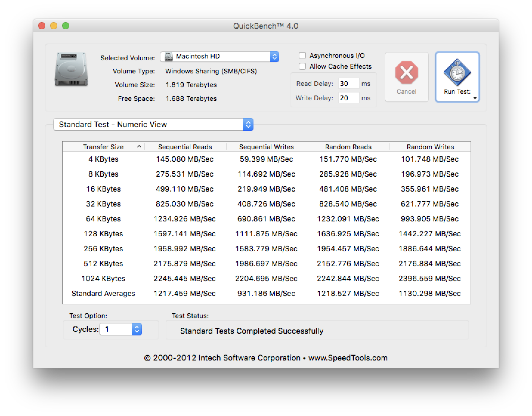The width and height of the screenshot is (532, 416).
Task: Click the Random Writes column header
Action: click(430, 147)
